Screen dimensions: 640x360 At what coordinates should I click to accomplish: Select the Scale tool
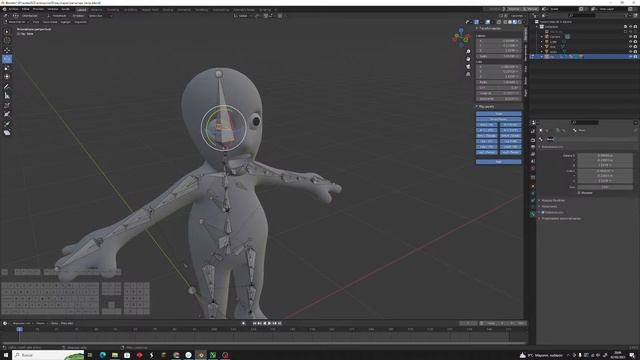click(x=7, y=68)
